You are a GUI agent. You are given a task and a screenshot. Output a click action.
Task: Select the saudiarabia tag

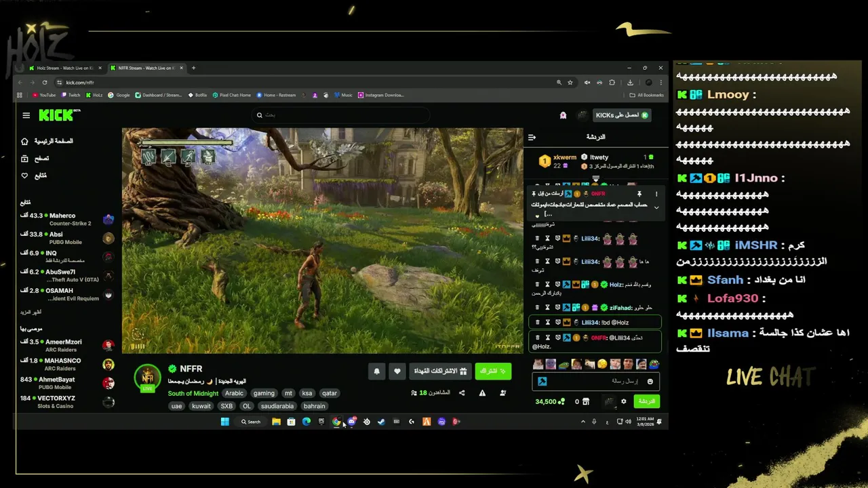277,406
